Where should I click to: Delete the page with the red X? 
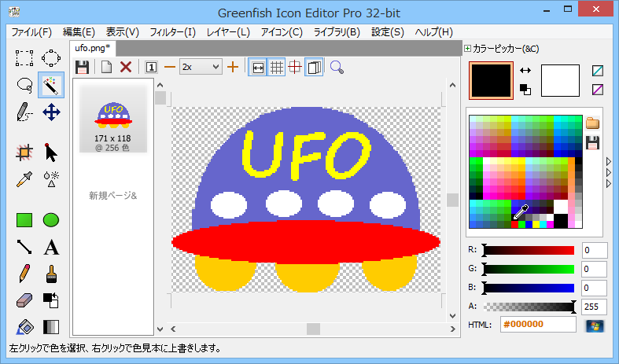pyautogui.click(x=126, y=67)
